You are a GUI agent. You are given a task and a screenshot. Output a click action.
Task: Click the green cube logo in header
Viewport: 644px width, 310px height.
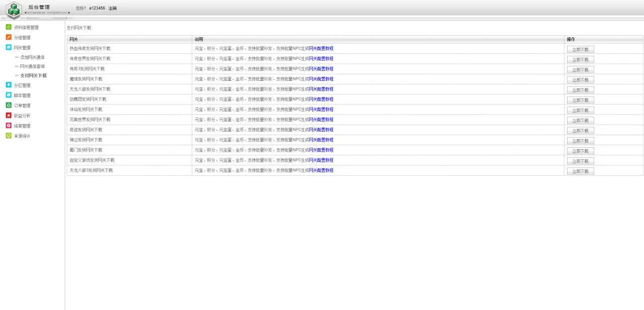pos(14,10)
